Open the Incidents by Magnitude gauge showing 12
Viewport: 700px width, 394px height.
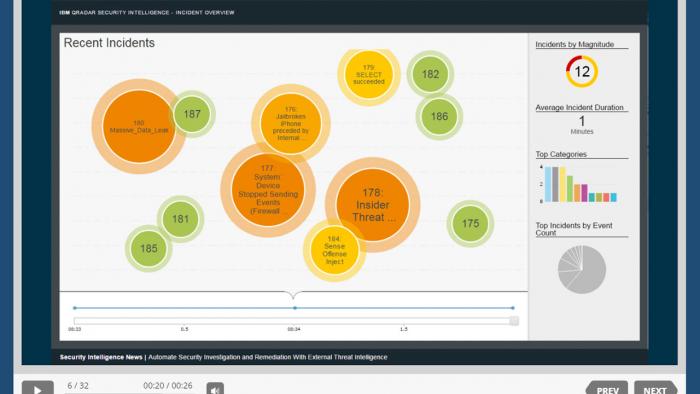point(582,71)
